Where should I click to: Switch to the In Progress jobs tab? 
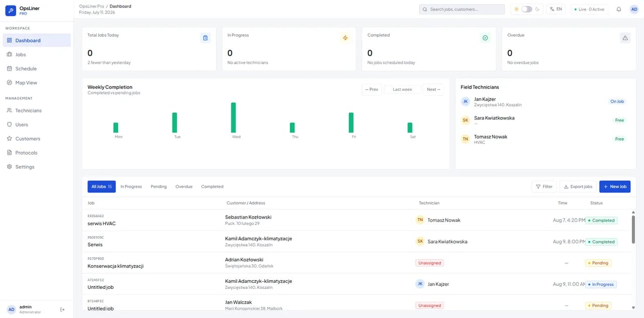click(x=131, y=186)
